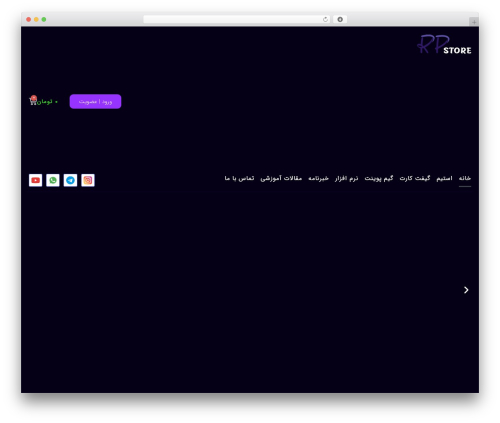Maximize window with green traffic light

tap(44, 19)
